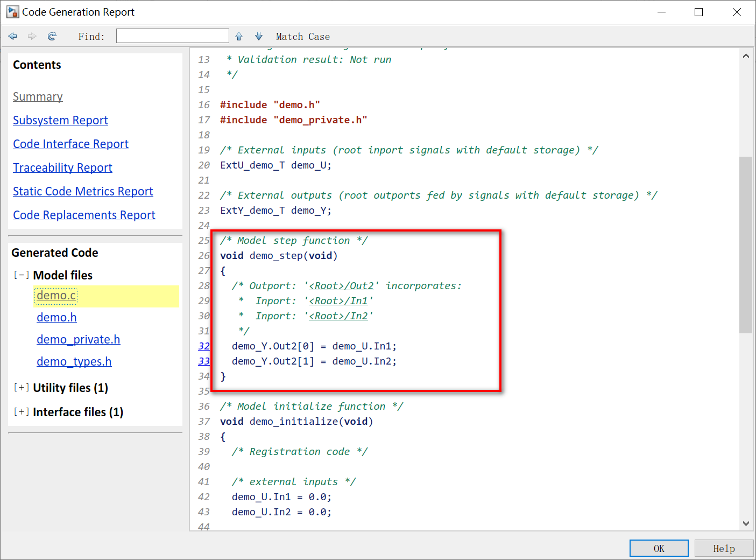Viewport: 756px width, 560px height.
Task: Click the Help button
Action: pos(724,548)
